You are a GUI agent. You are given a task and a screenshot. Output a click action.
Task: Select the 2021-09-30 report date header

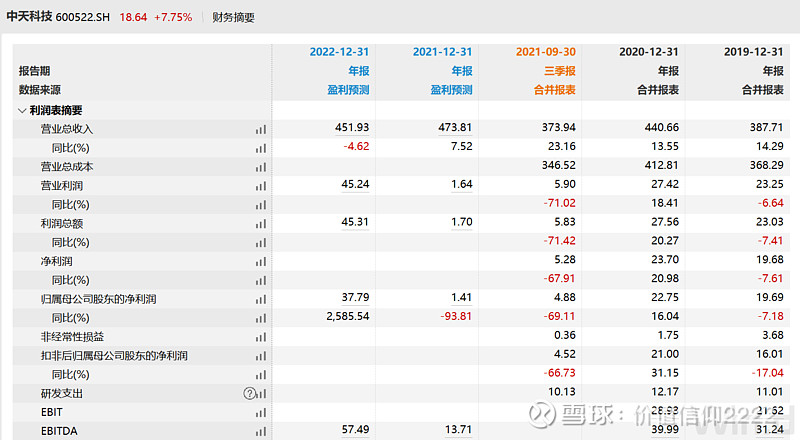click(x=545, y=52)
